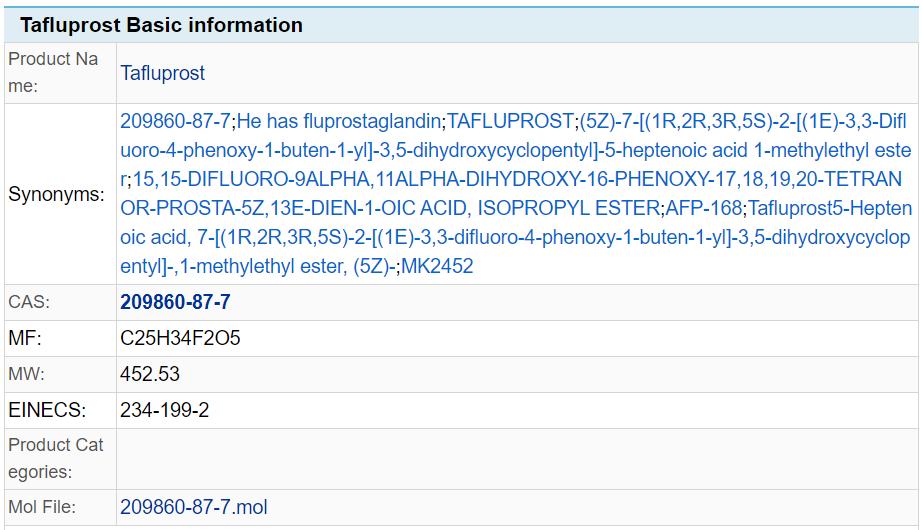Click the MK2452 synonym link

tap(437, 266)
